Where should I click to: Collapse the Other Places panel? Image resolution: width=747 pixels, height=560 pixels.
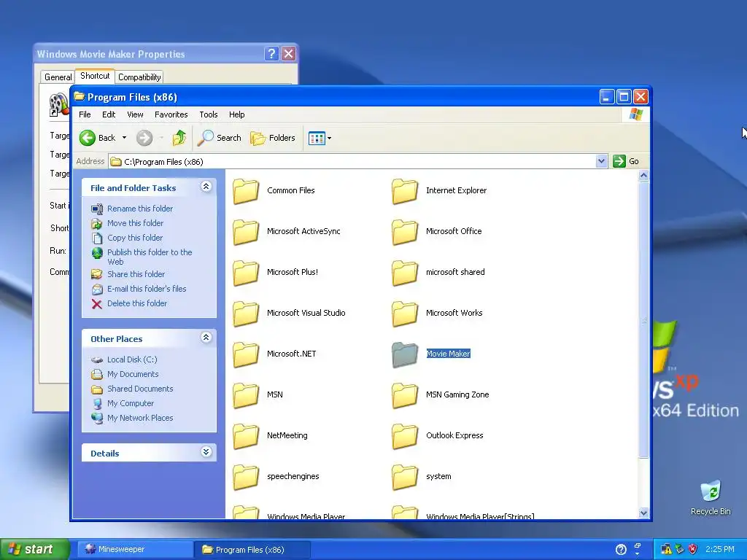coord(206,337)
